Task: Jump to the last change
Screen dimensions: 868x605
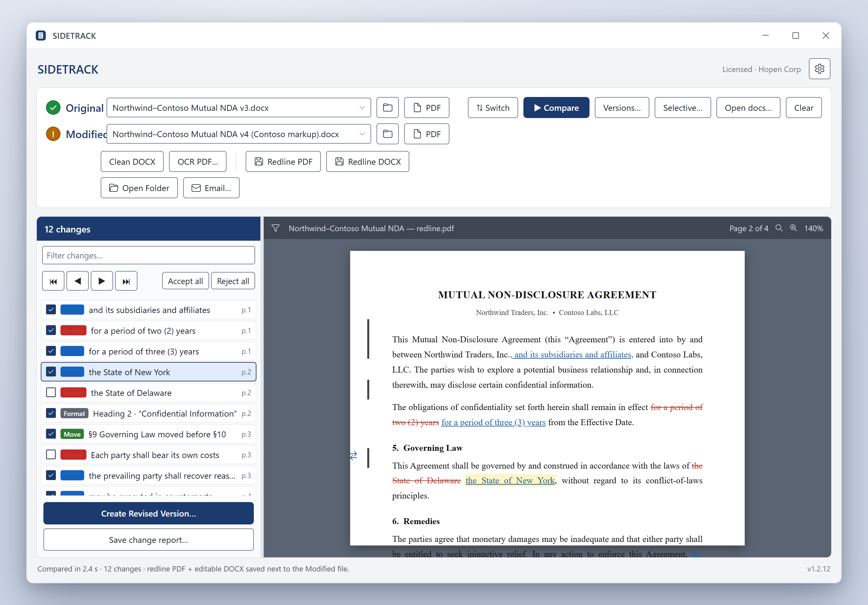Action: pyautogui.click(x=126, y=281)
